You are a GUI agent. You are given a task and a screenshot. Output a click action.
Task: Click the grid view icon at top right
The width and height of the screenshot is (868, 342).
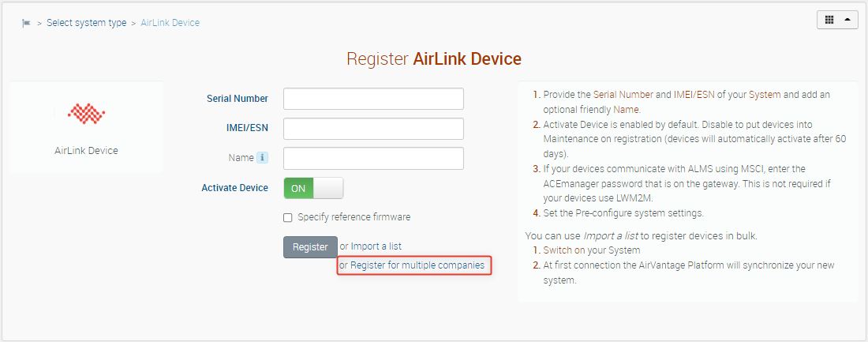[829, 21]
